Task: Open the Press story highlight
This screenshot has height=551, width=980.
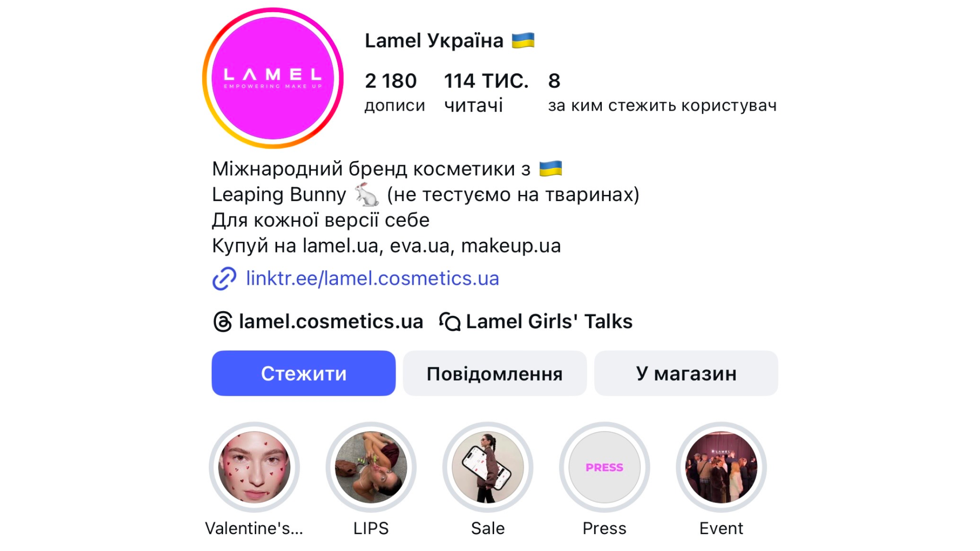Action: pos(604,467)
